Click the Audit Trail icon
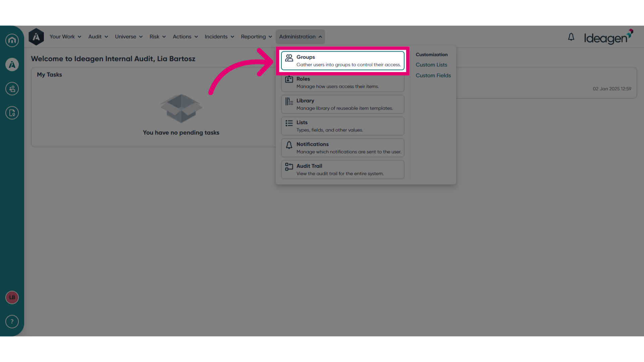Image resolution: width=644 pixels, height=362 pixels. pyautogui.click(x=289, y=167)
